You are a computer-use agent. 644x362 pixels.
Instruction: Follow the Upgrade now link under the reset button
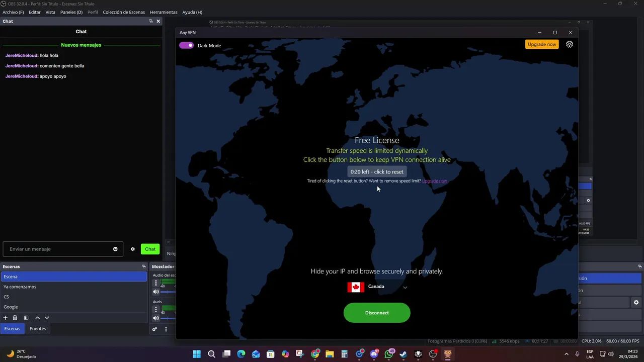(434, 181)
